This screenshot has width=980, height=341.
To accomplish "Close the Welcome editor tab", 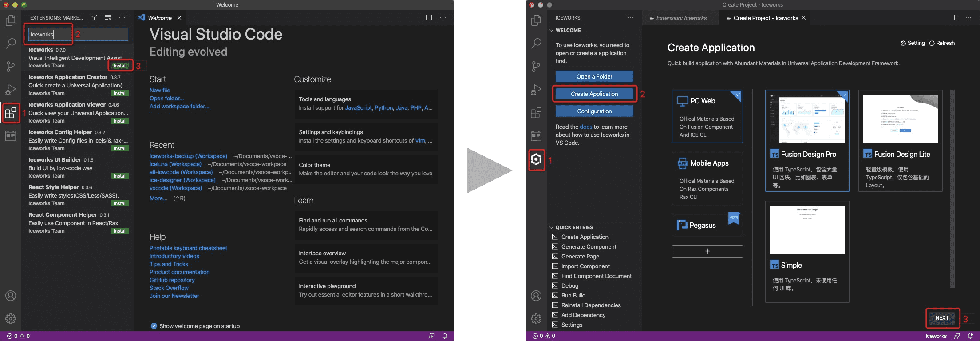I will (179, 18).
